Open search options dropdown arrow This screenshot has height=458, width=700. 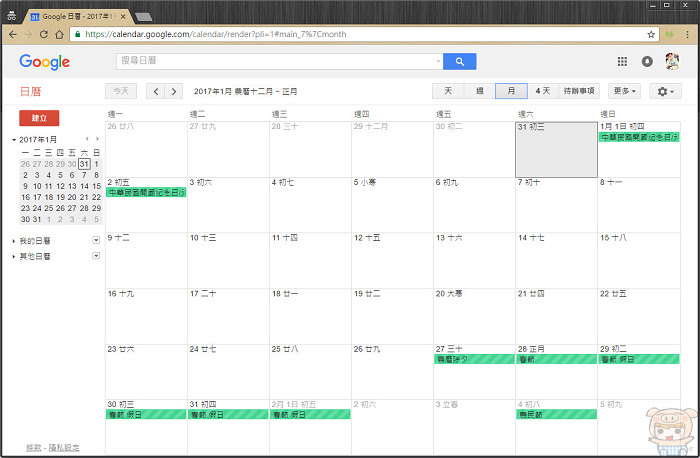coord(438,62)
